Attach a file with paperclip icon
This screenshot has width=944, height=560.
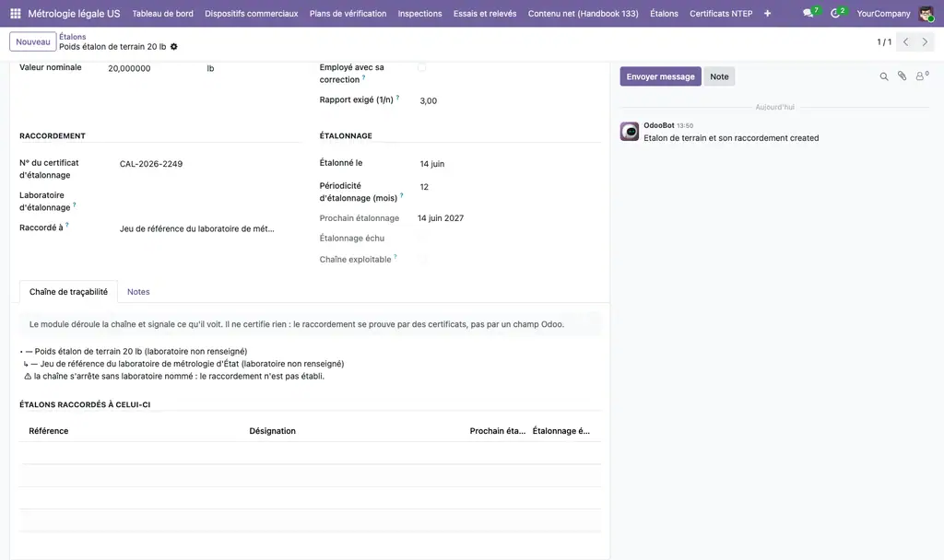click(902, 76)
